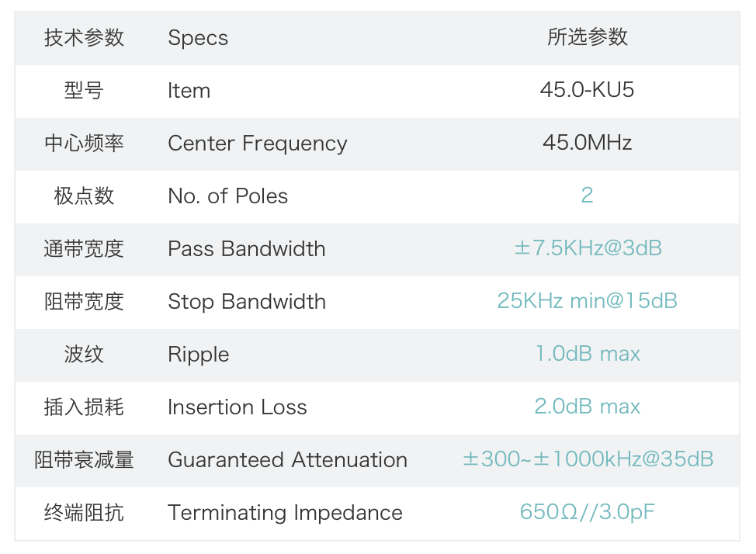The image size is (756, 554).
Task: Click the 所选参数 column header
Action: (x=587, y=37)
